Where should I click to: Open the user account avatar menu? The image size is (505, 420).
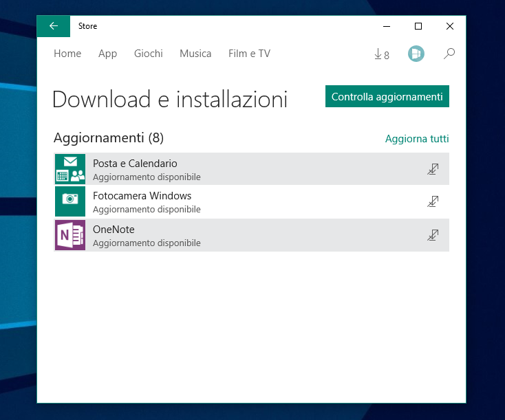[x=416, y=54]
